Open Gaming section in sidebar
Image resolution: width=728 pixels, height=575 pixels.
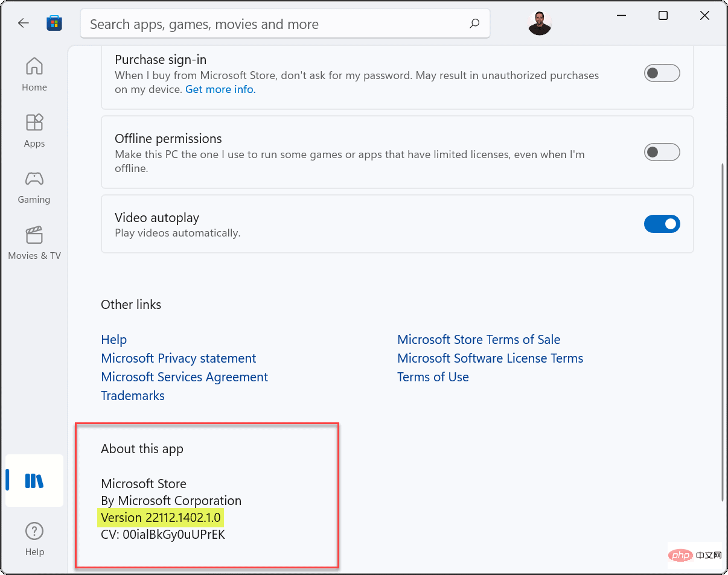coord(34,186)
